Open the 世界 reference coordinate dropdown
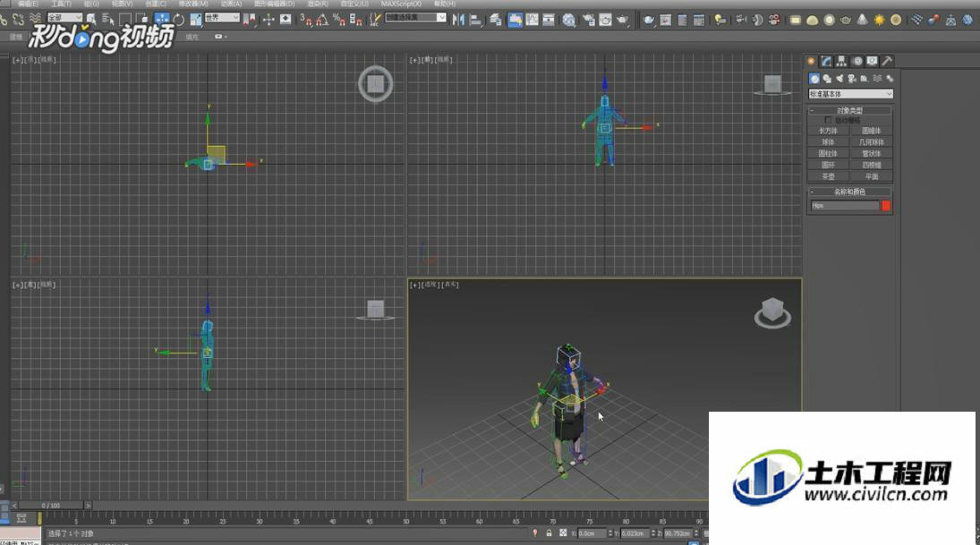980x545 pixels. pyautogui.click(x=222, y=18)
